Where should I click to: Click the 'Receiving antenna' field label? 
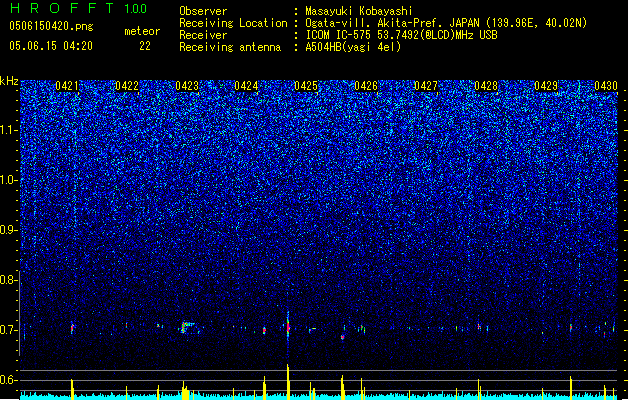(x=230, y=47)
